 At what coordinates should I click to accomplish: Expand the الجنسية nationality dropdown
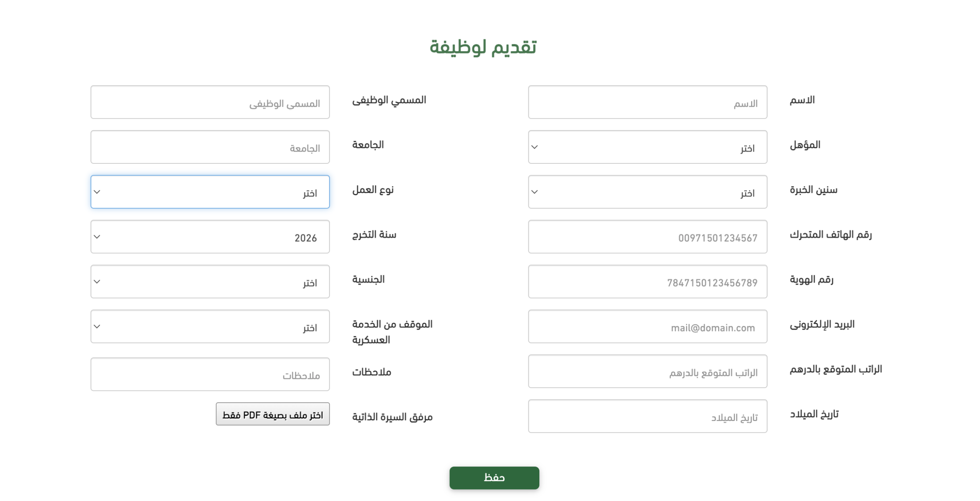click(x=210, y=281)
